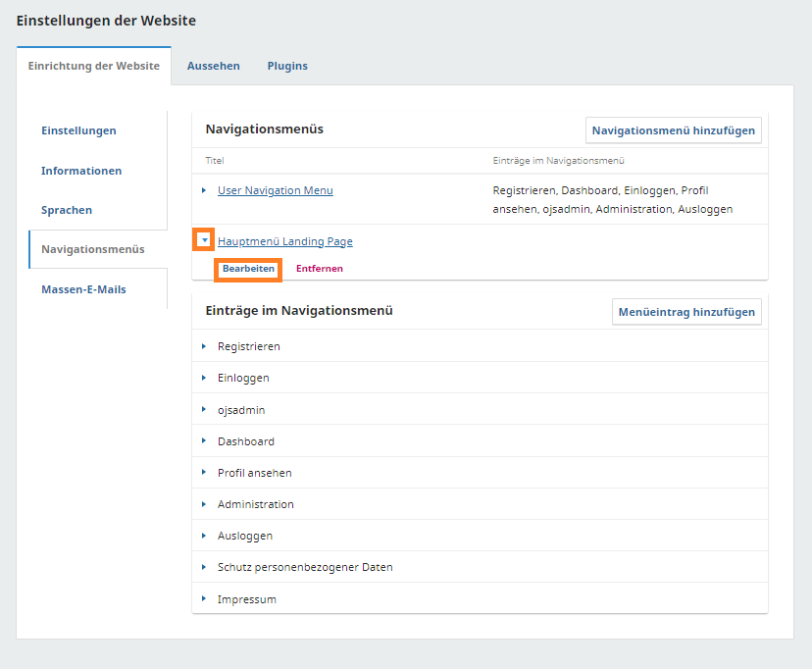Switch to the Aussehen tab
The height and width of the screenshot is (669, 812).
pos(213,66)
